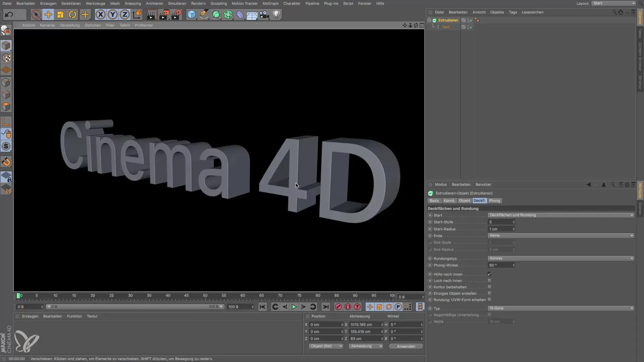Select the Text object in tree

click(x=445, y=27)
